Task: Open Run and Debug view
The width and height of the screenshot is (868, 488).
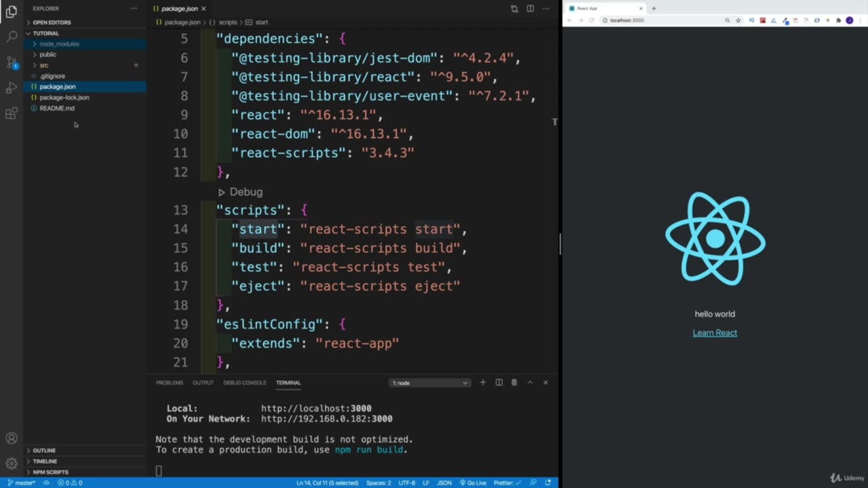Action: point(12,87)
